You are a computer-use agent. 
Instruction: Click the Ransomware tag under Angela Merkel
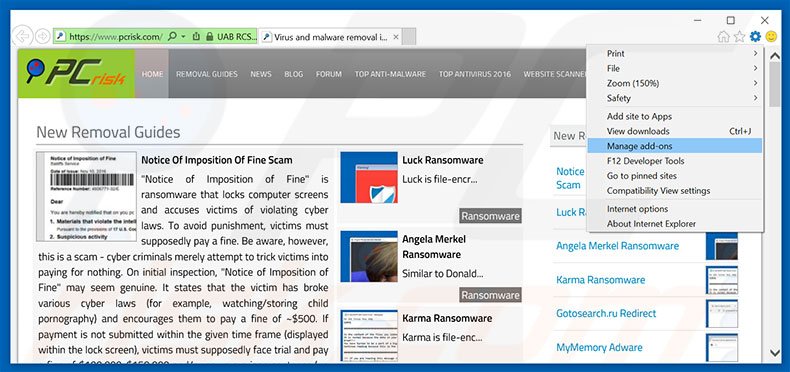(x=490, y=295)
